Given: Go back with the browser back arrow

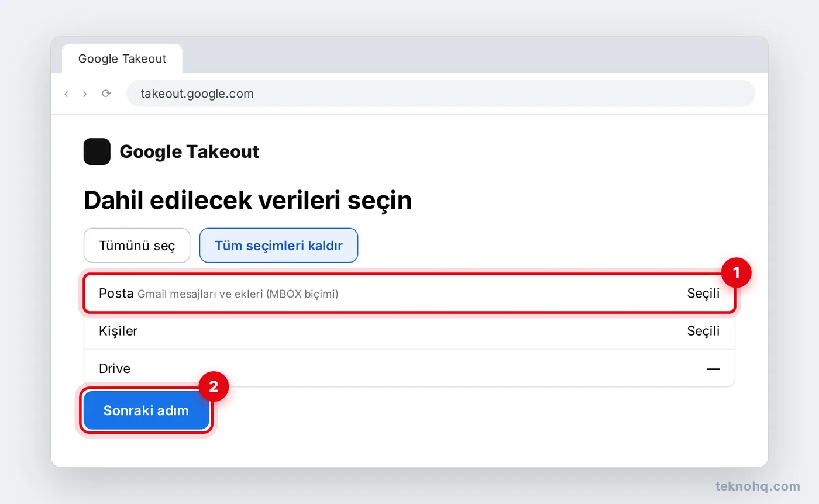Looking at the screenshot, I should 66,94.
